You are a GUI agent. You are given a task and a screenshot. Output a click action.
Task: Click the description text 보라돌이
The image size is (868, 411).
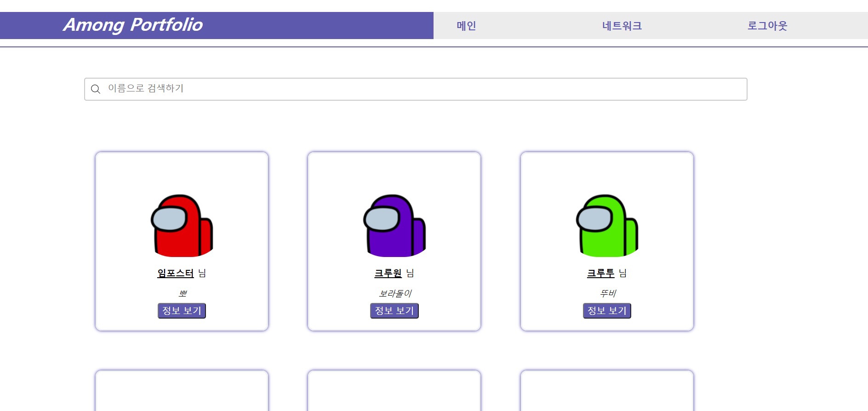click(395, 293)
